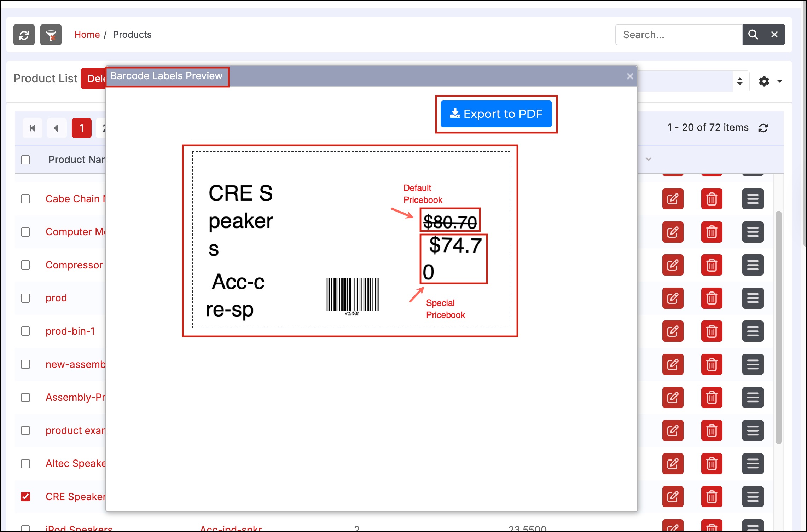Open hamburger menu for prod row
Image resolution: width=807 pixels, height=532 pixels.
pos(753,298)
